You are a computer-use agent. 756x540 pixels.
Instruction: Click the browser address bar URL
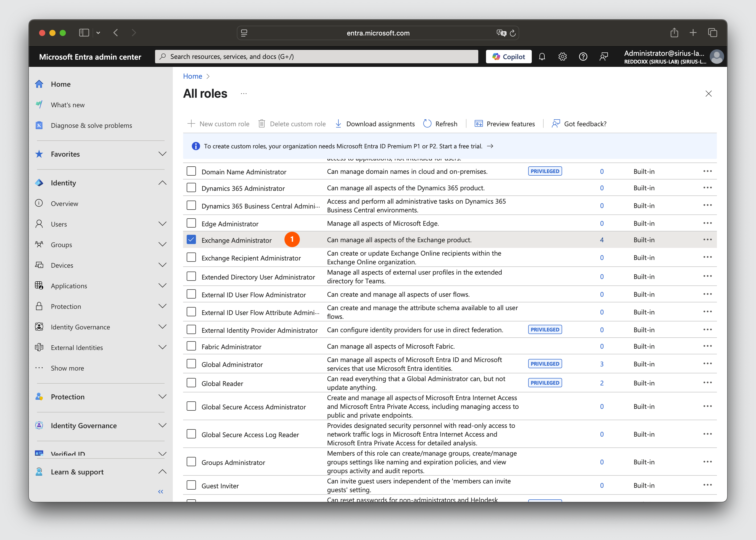[x=378, y=33]
